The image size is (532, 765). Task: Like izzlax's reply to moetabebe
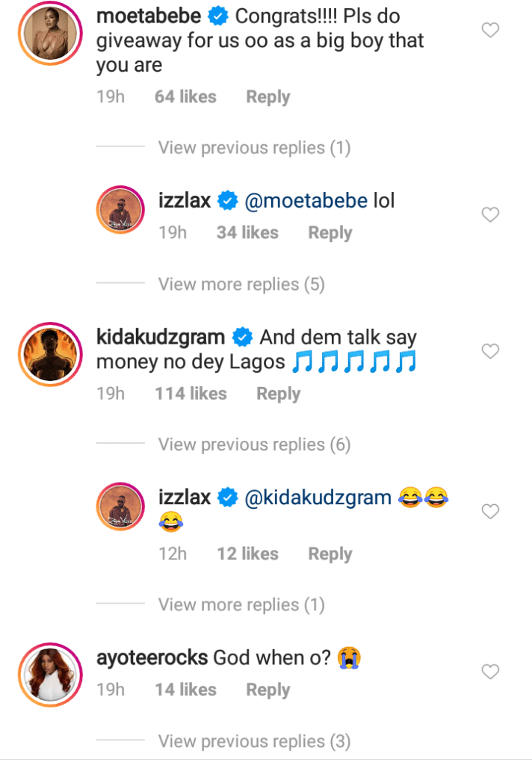490,215
